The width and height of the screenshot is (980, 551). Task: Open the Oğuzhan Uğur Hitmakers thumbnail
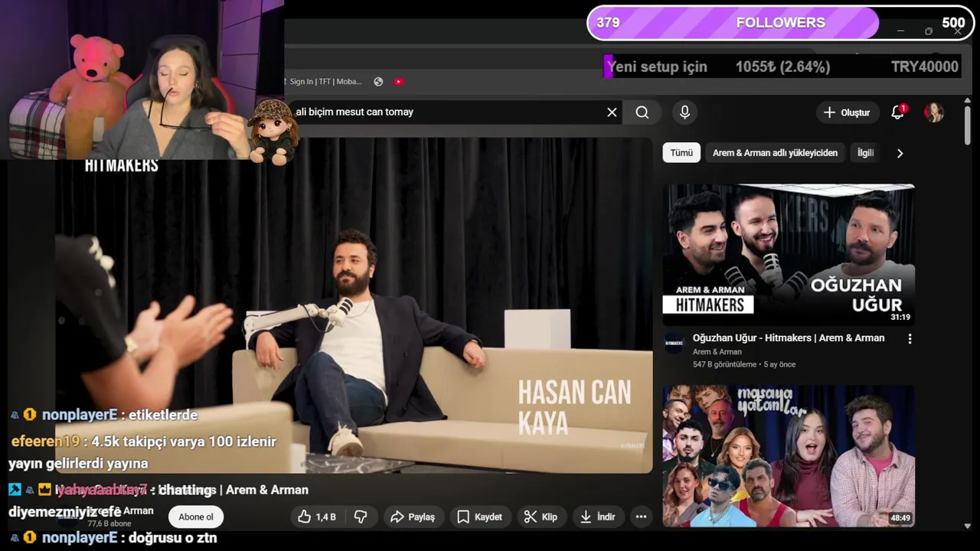click(789, 254)
